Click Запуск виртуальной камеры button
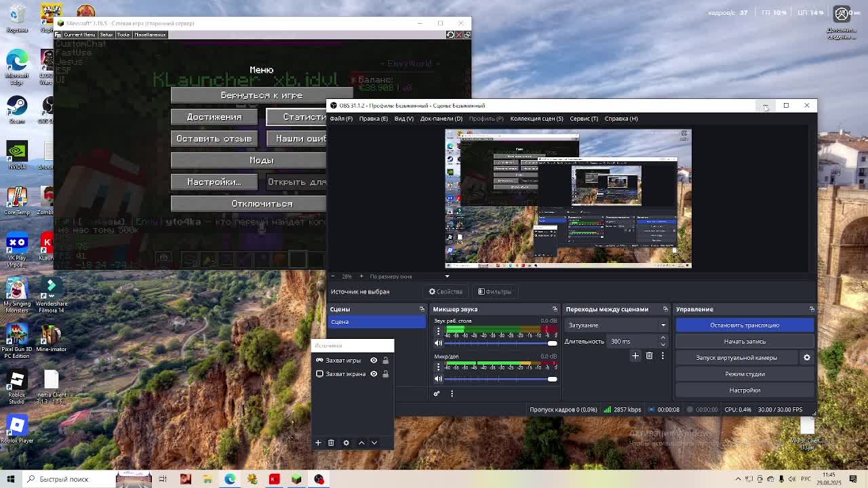 click(736, 358)
